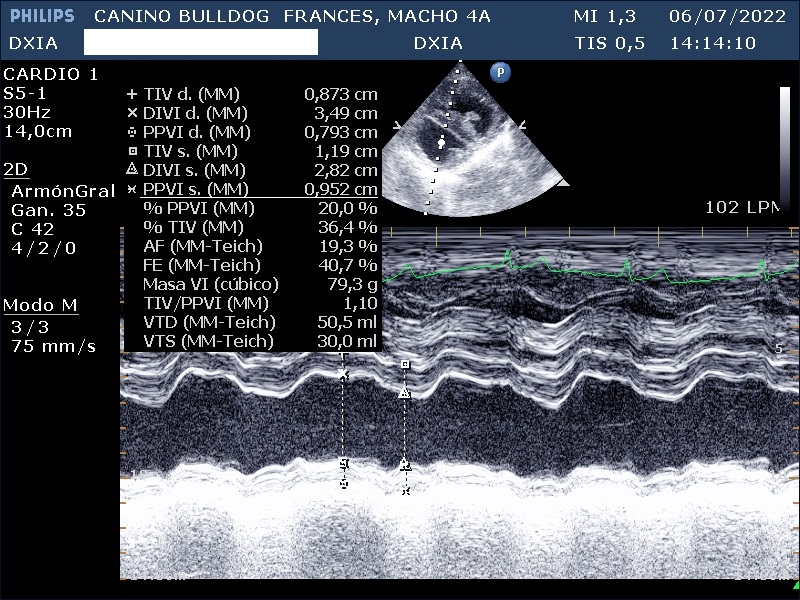Open the 2D settings section
The image size is (800, 600).
click(x=15, y=169)
